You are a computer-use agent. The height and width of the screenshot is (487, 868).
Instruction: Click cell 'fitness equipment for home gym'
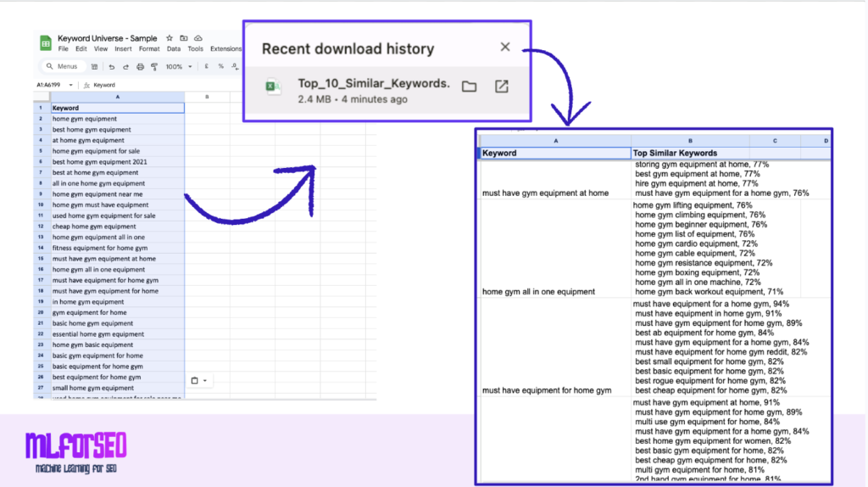click(117, 249)
